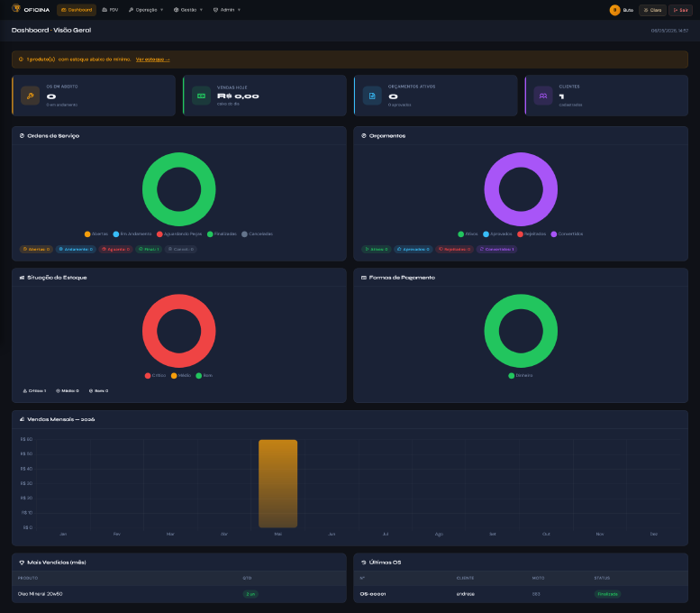The height and width of the screenshot is (613, 700).
Task: Click the 'Final.: 1' green badge
Action: 149,250
